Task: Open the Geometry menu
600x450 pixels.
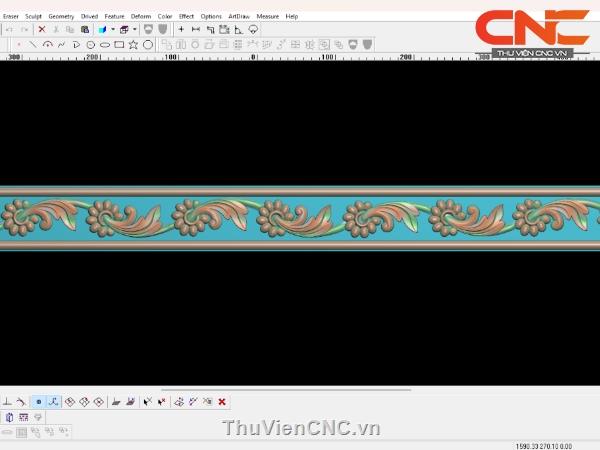Action: (x=61, y=16)
